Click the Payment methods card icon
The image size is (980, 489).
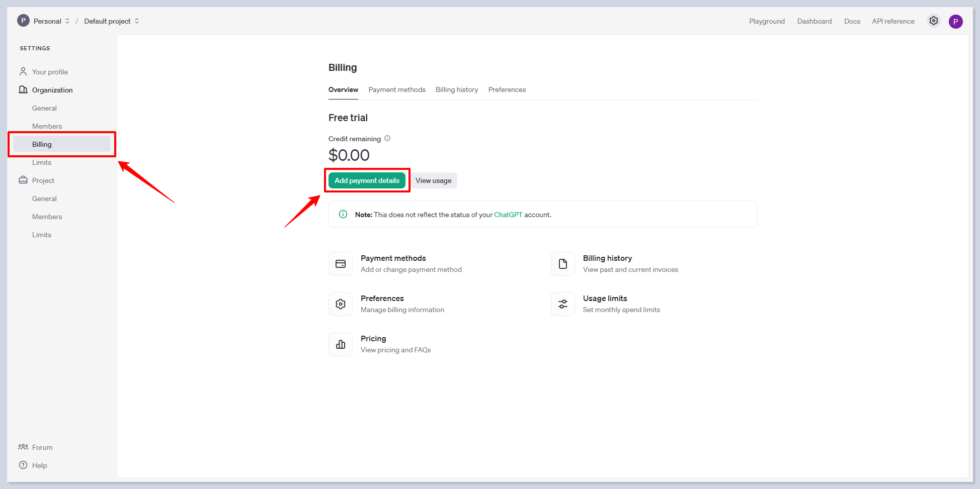coord(341,264)
